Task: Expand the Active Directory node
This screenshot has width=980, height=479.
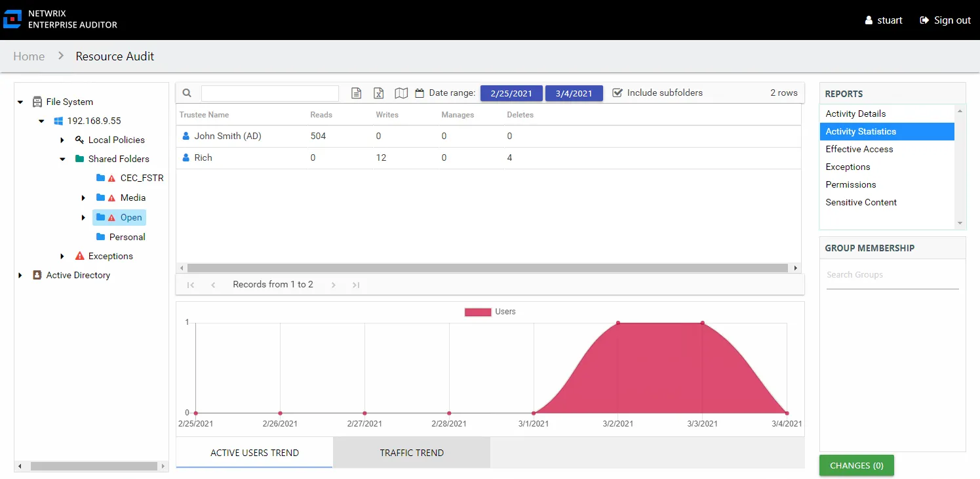Action: point(20,276)
